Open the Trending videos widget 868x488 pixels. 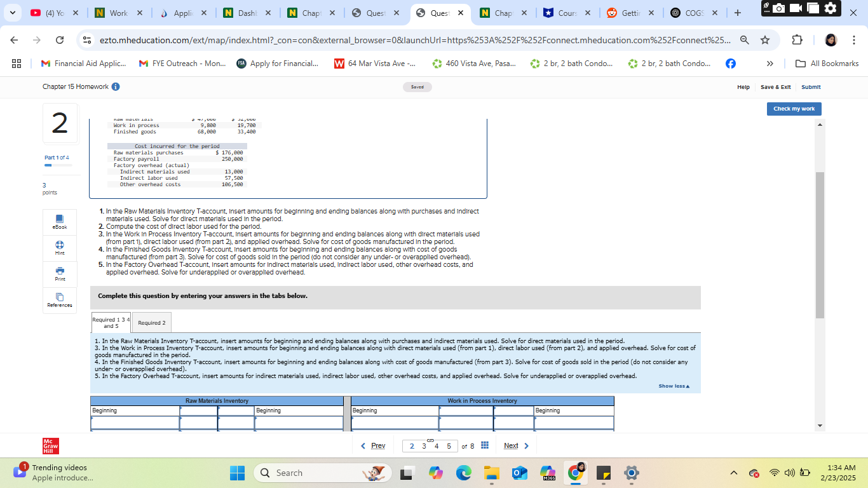(53, 473)
